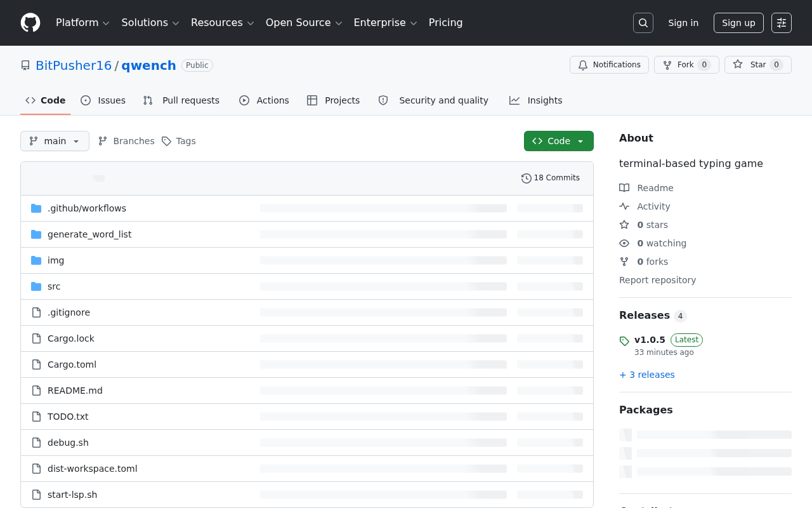Image resolution: width=812 pixels, height=508 pixels.
Task: Open the start-lsp.sh file
Action: coord(72,495)
